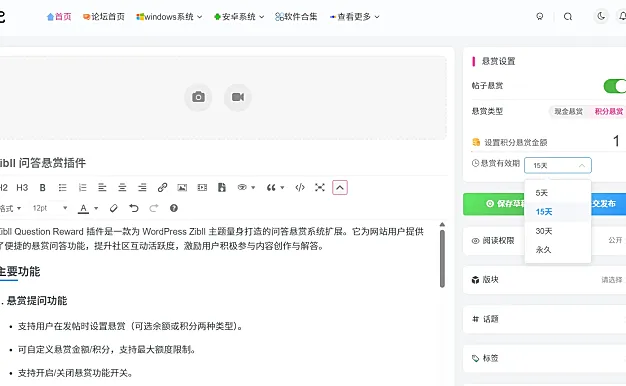Screen dimensions: 626x386
Task: Choose 30天 from the dropdown
Action: tap(558, 231)
